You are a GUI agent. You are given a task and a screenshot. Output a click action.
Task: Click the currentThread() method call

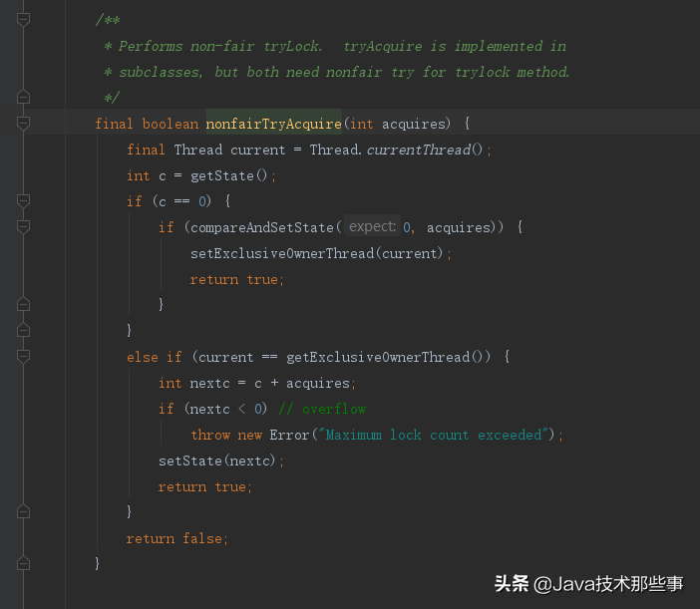click(x=425, y=150)
